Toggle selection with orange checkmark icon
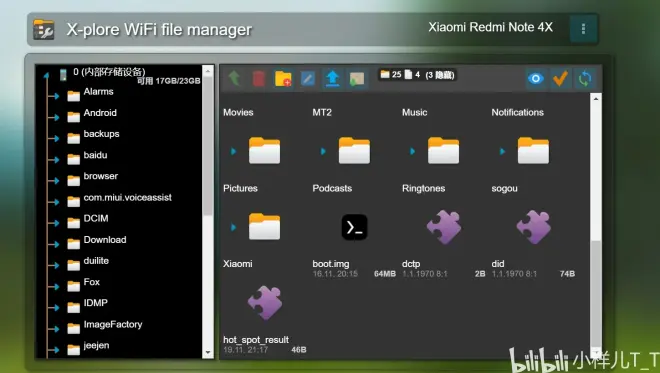 tap(560, 79)
